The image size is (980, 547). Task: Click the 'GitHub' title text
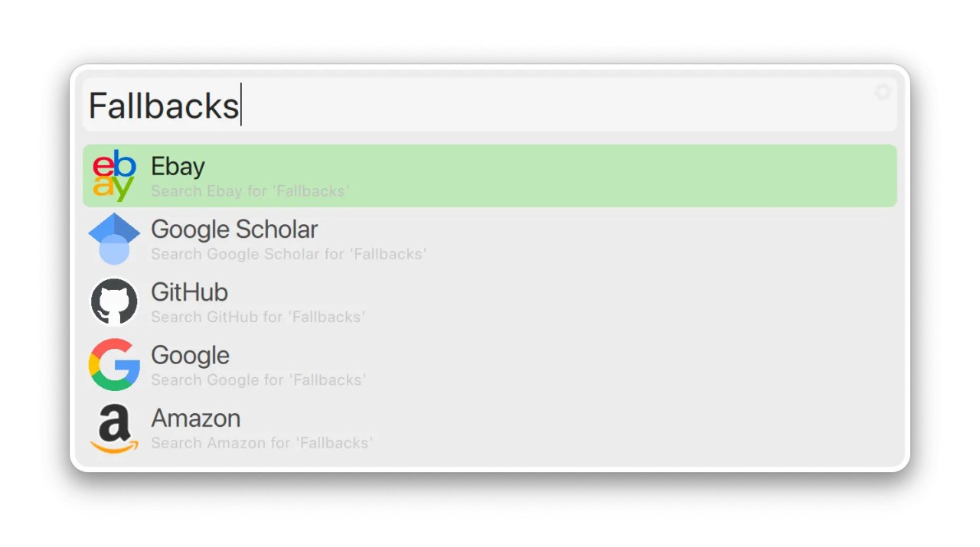pyautogui.click(x=189, y=292)
